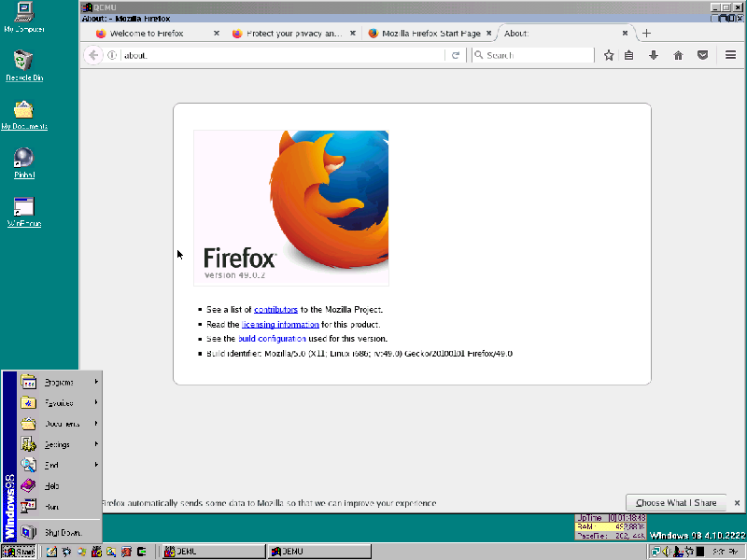The image size is (747, 560).
Task: Go to the Firefox home page icon
Action: (x=679, y=55)
